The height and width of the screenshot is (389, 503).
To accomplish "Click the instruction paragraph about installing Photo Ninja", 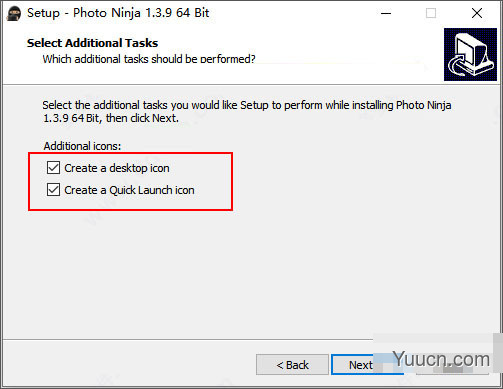I will click(x=247, y=111).
